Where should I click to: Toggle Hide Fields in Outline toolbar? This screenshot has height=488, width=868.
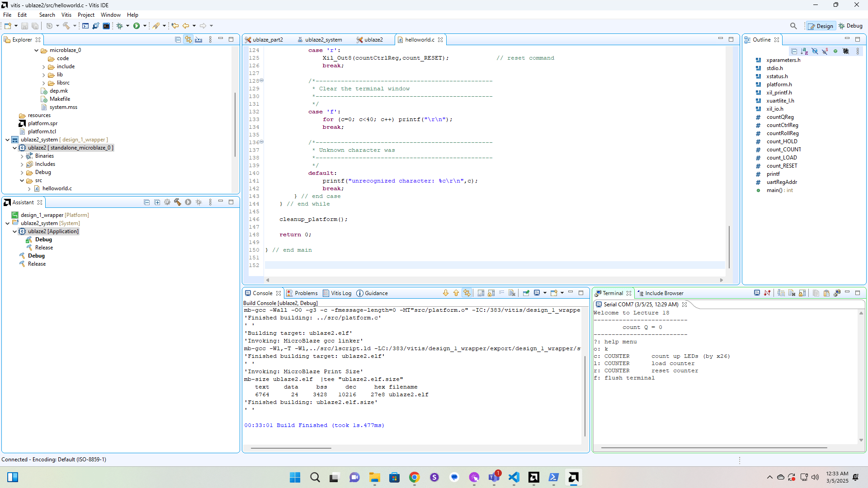[815, 52]
